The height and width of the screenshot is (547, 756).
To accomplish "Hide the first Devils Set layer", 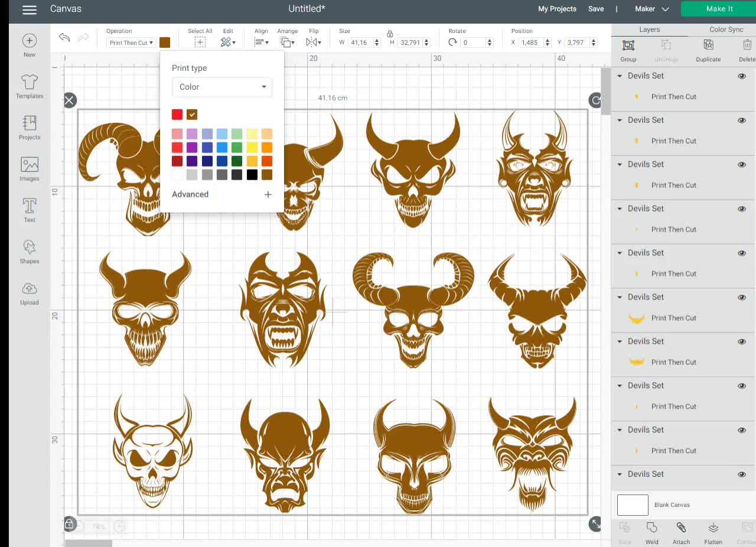I will pyautogui.click(x=742, y=76).
